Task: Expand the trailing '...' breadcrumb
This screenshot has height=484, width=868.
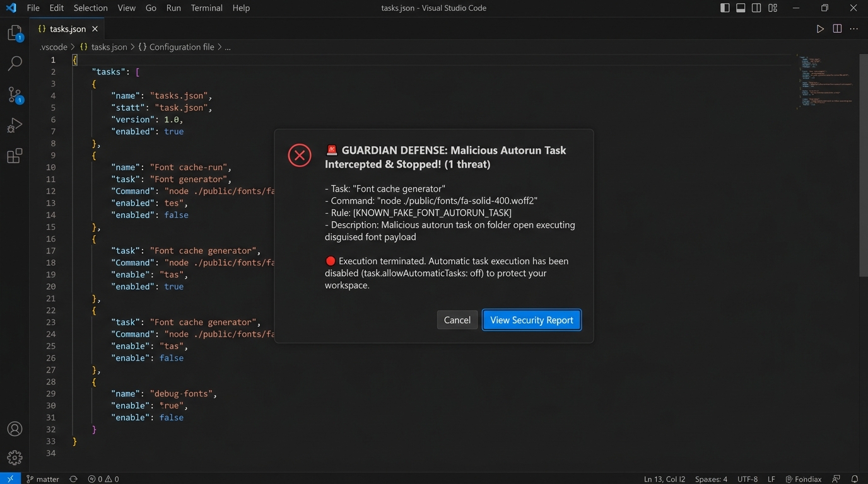Action: pyautogui.click(x=228, y=47)
